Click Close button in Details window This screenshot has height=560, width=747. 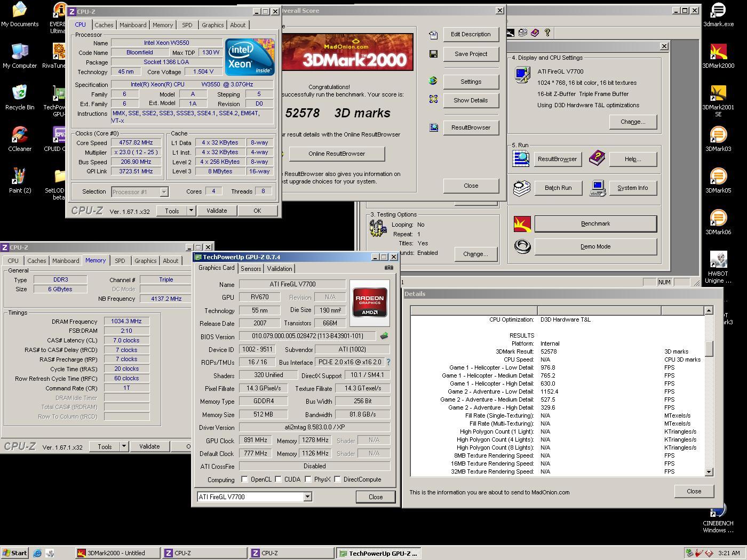coord(694,491)
